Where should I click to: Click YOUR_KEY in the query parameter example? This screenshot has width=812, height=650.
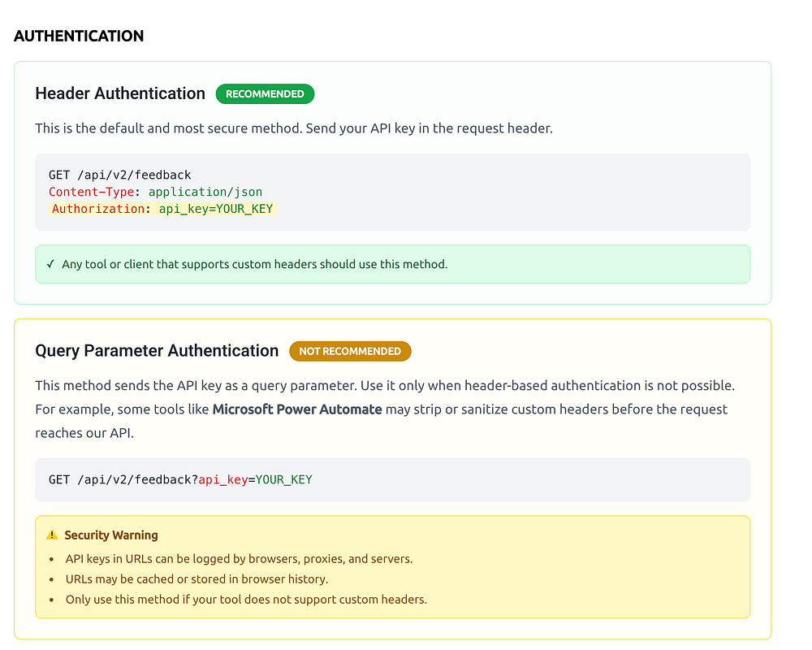[284, 479]
